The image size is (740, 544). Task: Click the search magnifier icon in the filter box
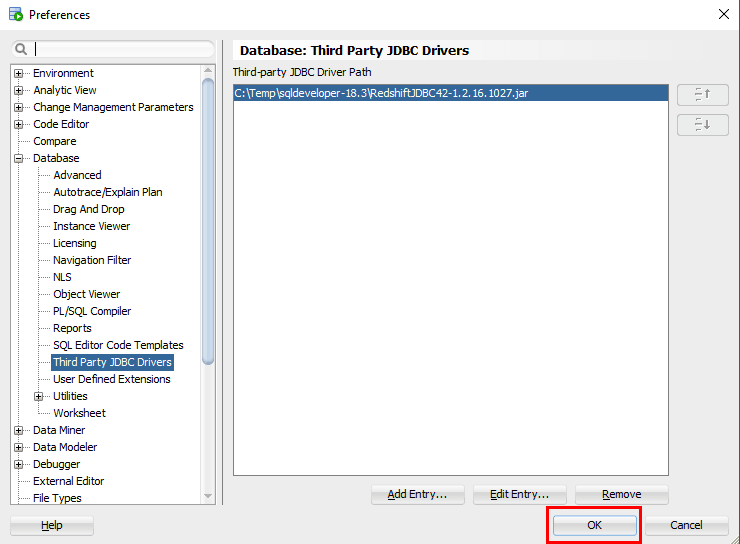point(22,49)
